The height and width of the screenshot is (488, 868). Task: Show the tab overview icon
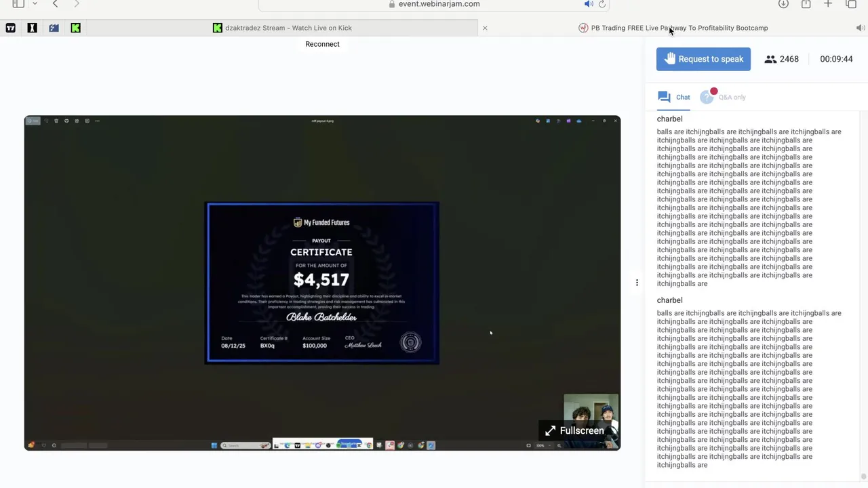coord(851,4)
